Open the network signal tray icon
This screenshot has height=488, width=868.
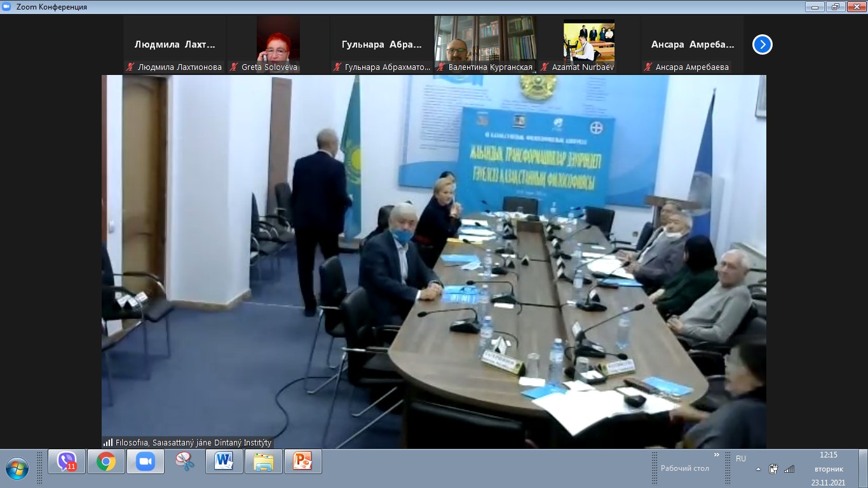(x=789, y=470)
